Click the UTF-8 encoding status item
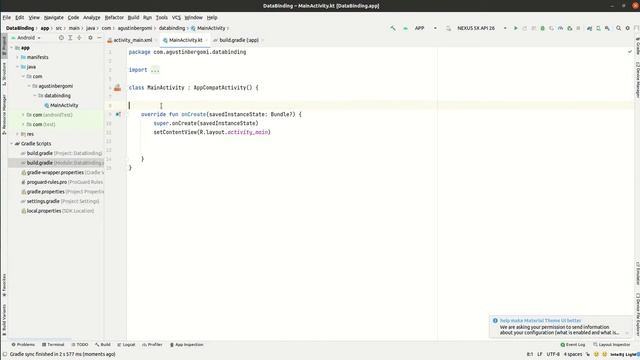 tap(553, 354)
